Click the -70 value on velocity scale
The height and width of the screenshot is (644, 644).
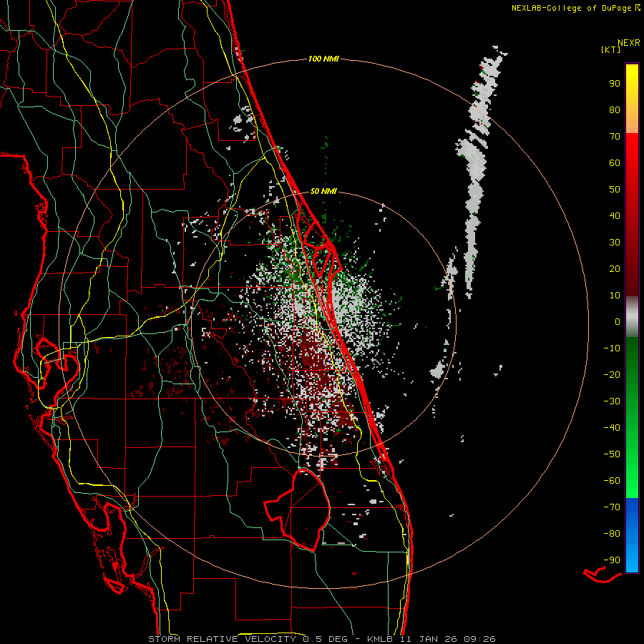612,507
